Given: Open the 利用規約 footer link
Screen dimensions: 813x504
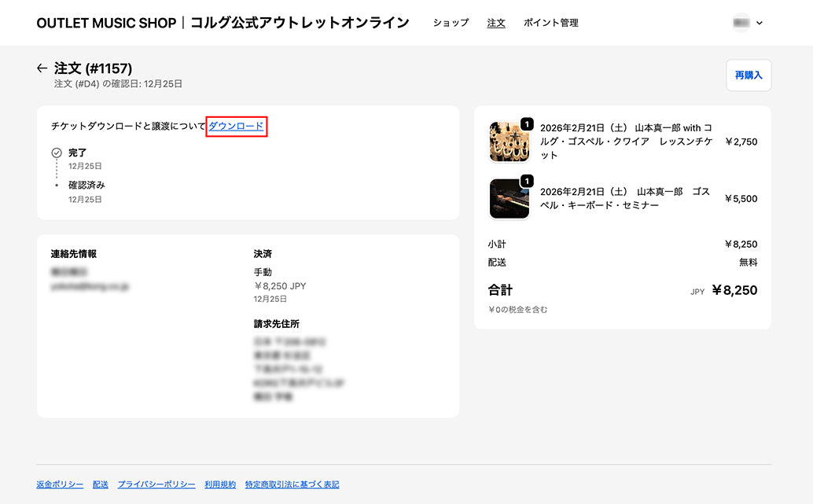Looking at the screenshot, I should (x=220, y=484).
